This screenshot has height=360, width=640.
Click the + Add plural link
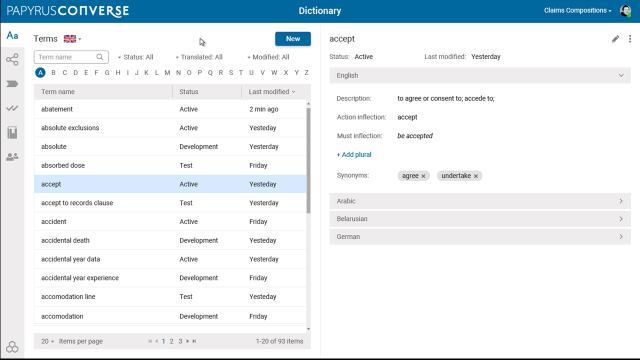pos(354,155)
